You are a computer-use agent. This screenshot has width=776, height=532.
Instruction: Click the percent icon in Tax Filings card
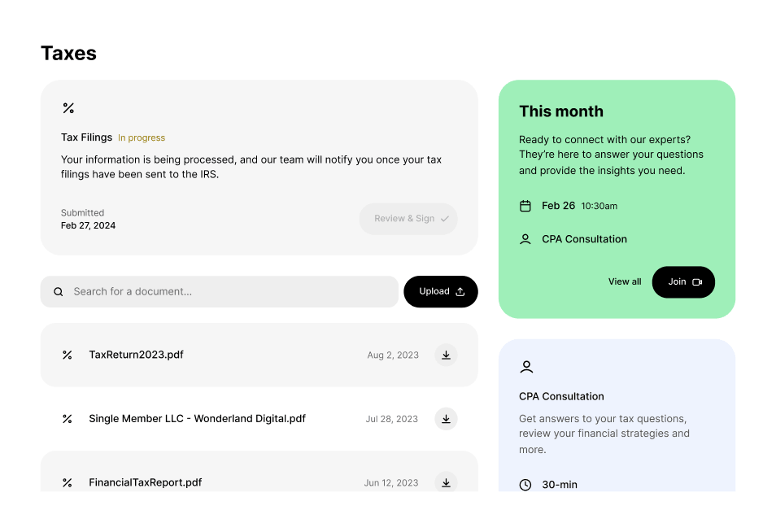[68, 108]
